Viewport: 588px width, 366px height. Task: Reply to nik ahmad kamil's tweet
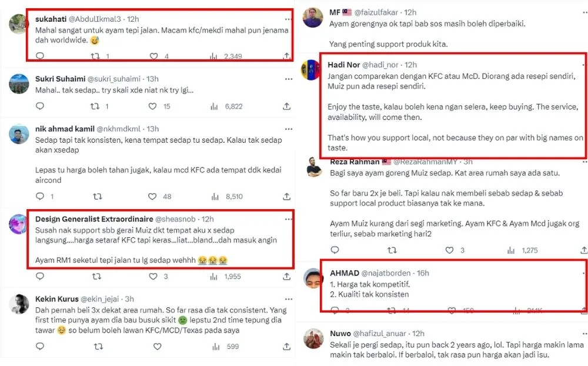pyautogui.click(x=40, y=197)
